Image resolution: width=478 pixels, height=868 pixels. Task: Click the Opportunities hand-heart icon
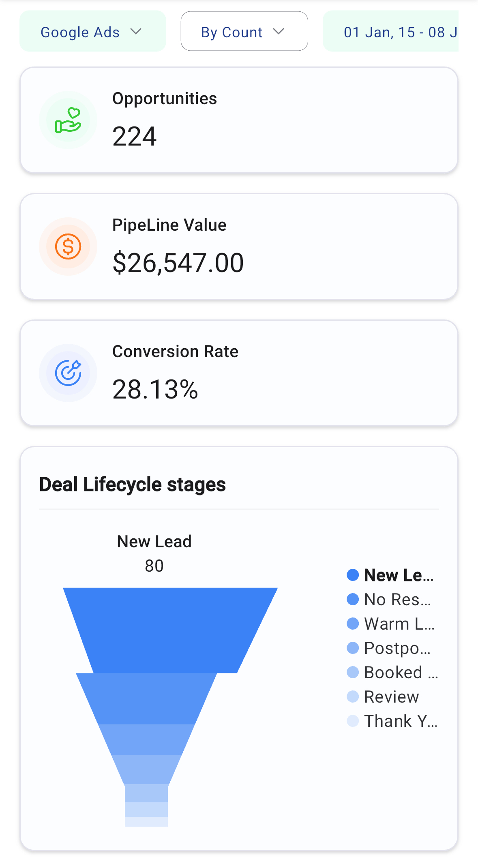click(x=68, y=120)
